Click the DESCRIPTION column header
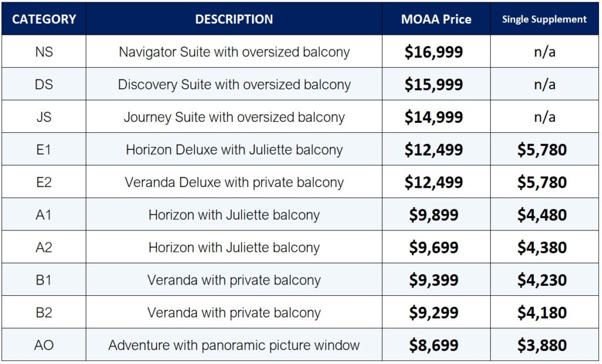This screenshot has width=602, height=364. click(234, 19)
